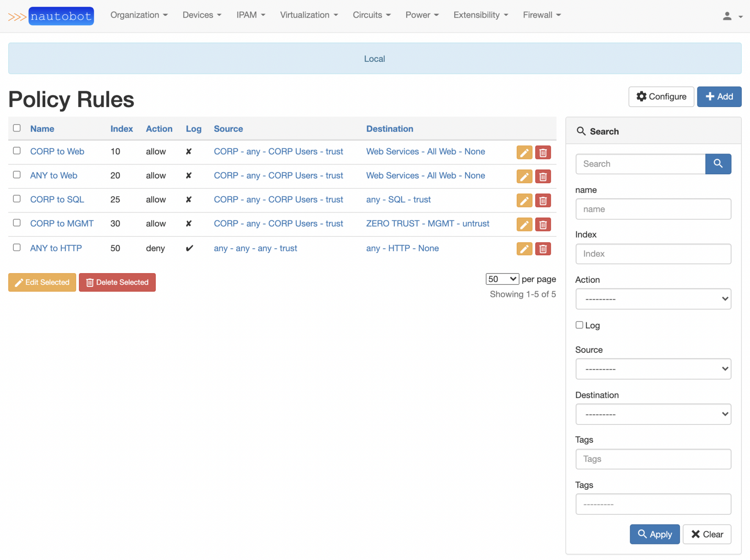Click the Local banner text

pyautogui.click(x=374, y=59)
